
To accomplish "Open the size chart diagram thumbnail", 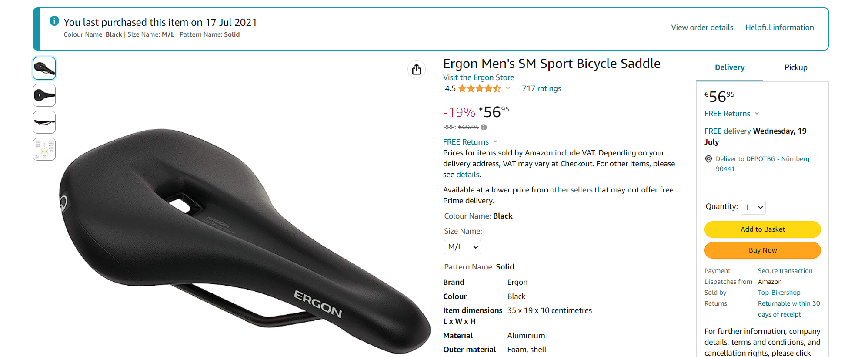I will (44, 149).
